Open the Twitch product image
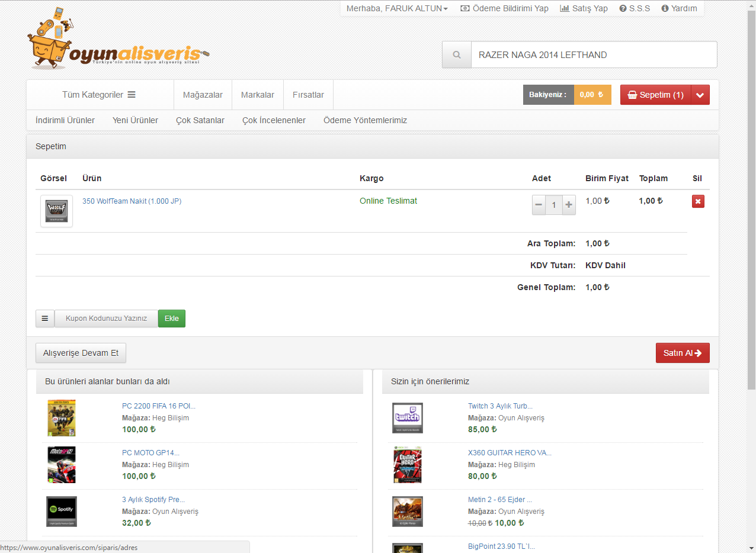756x553 pixels. pos(408,418)
